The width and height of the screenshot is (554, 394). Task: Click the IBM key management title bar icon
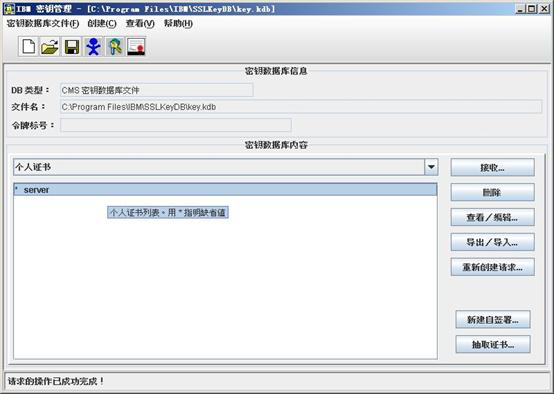pos(9,9)
